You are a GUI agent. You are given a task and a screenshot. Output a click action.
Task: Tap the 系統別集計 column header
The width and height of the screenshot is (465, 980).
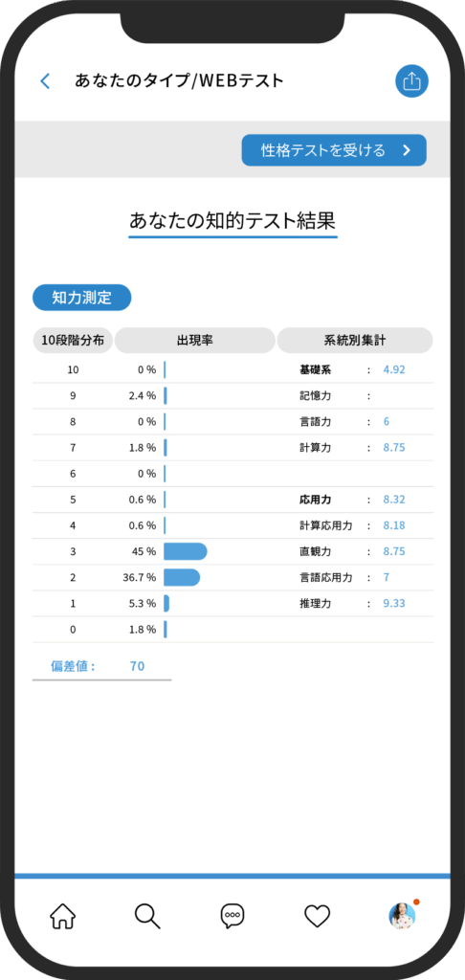[355, 341]
